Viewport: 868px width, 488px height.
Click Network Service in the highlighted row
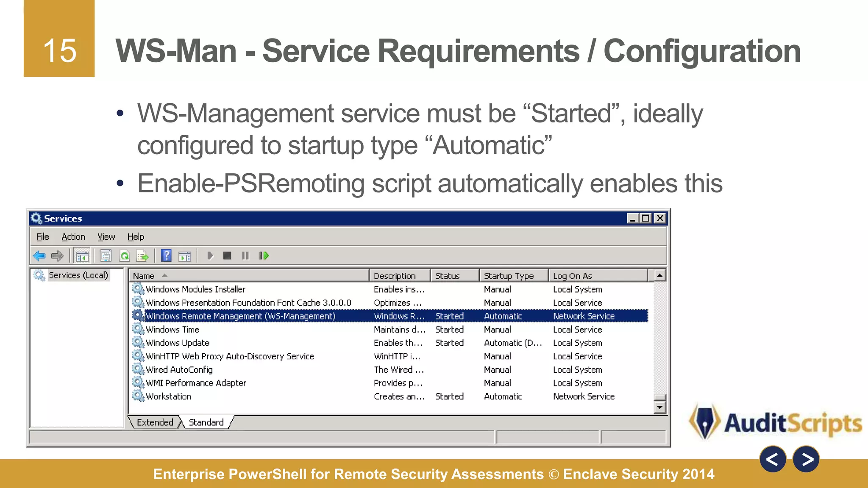[x=584, y=316]
